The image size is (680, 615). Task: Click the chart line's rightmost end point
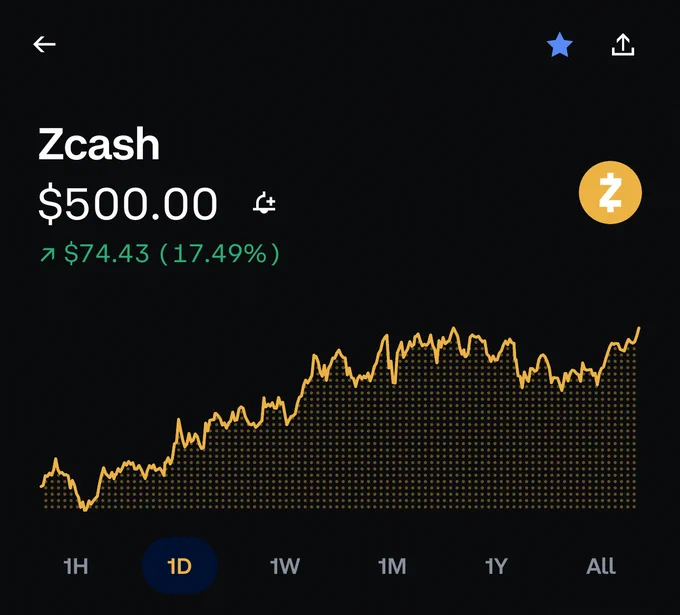638,329
